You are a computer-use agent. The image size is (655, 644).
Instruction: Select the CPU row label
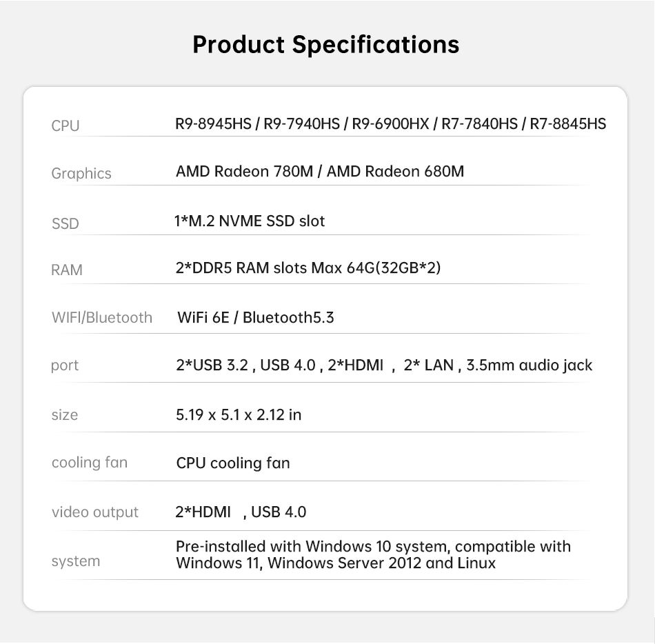point(65,125)
